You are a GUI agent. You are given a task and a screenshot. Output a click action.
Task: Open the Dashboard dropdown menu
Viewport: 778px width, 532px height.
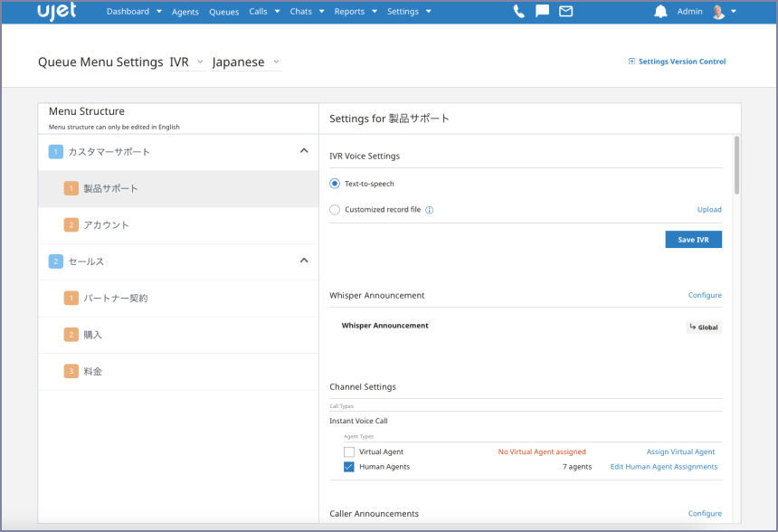(x=134, y=12)
